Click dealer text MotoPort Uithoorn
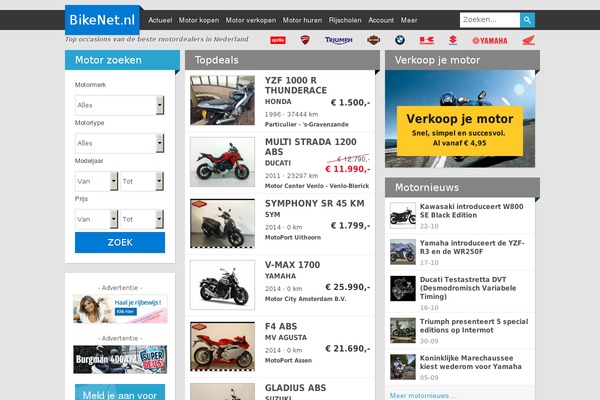This screenshot has height=400, width=600. coord(293,237)
